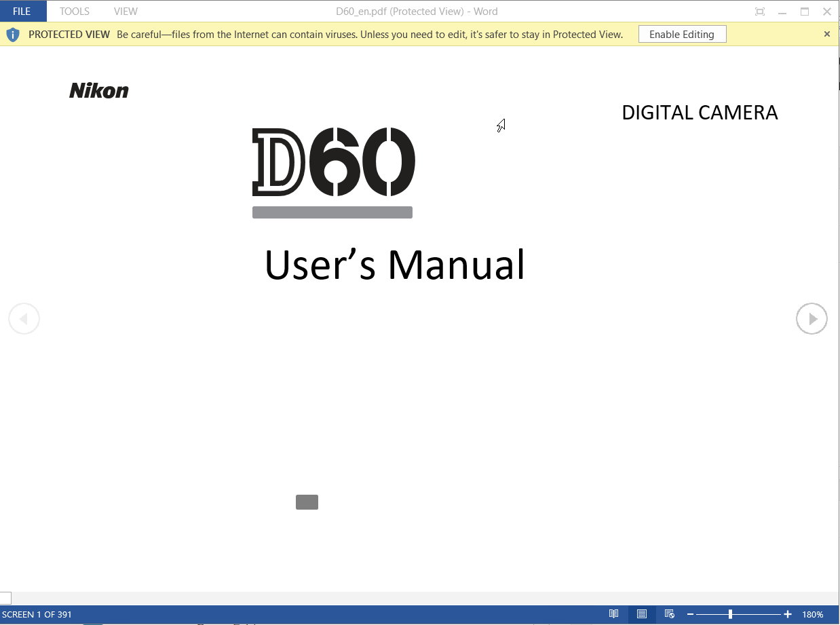The image size is (840, 625).
Task: Click the User's Manual title text
Action: tap(394, 265)
